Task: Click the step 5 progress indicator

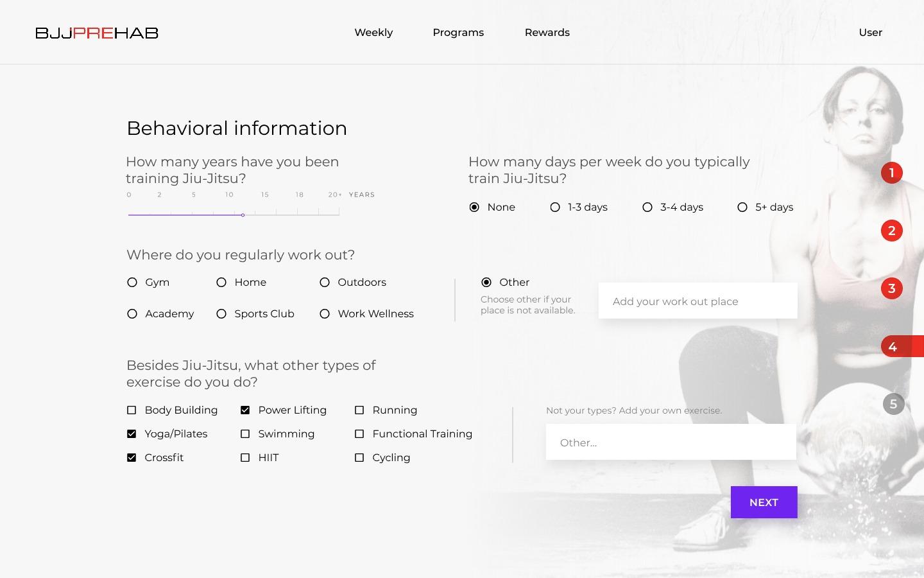Action: pos(893,403)
